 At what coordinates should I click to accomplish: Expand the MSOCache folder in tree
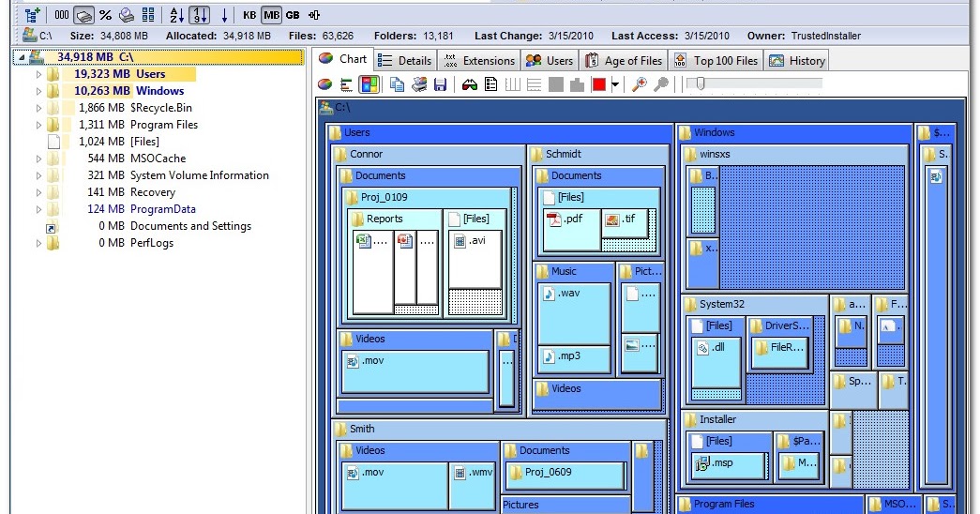(38, 159)
